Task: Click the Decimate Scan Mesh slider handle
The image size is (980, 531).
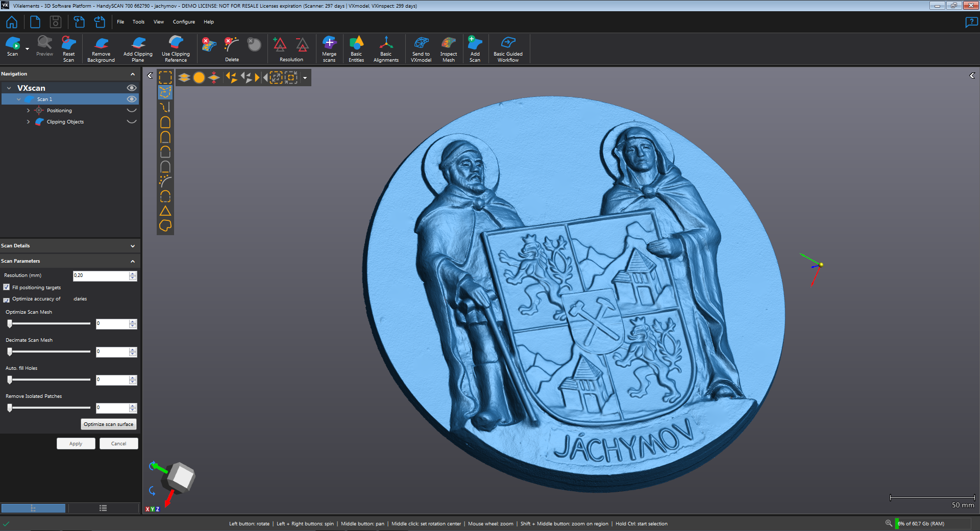Action: tap(10, 351)
